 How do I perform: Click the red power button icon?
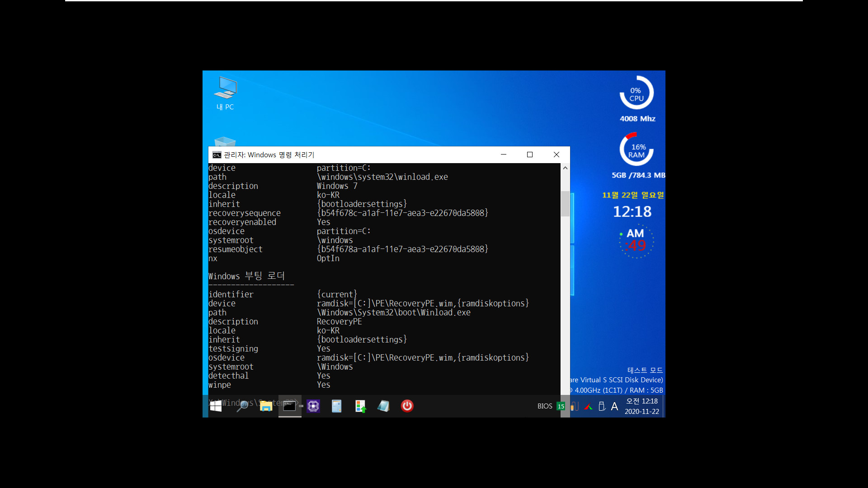407,406
